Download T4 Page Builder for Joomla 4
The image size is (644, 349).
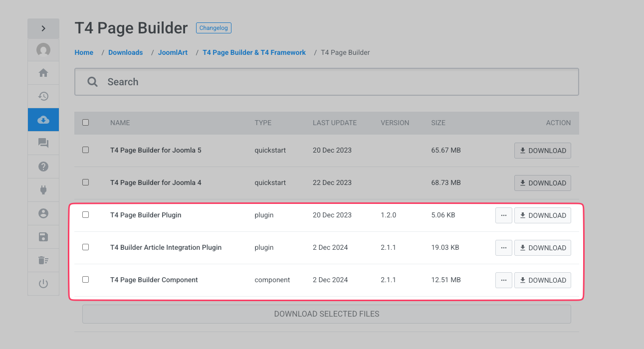543,183
